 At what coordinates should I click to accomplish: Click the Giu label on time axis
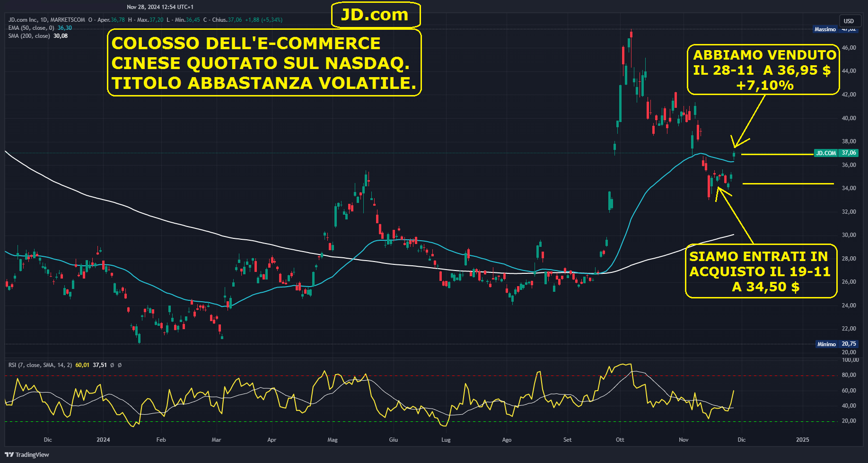tap(394, 440)
